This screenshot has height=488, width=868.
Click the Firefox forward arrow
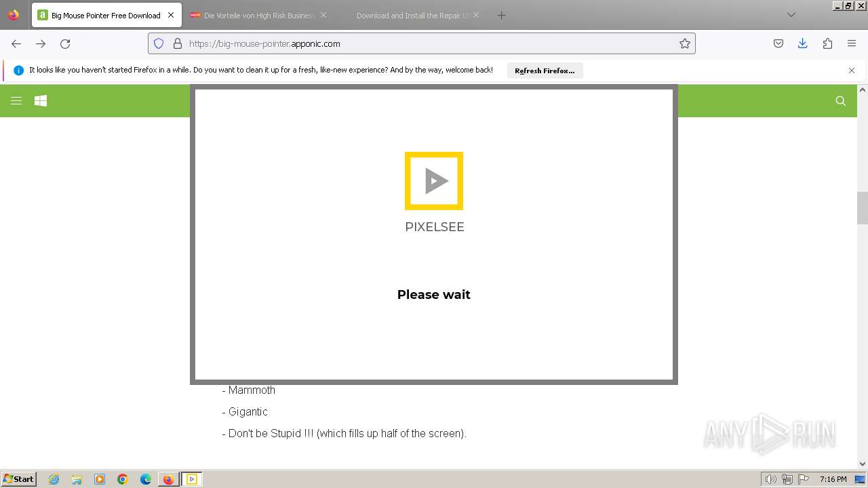(x=41, y=43)
